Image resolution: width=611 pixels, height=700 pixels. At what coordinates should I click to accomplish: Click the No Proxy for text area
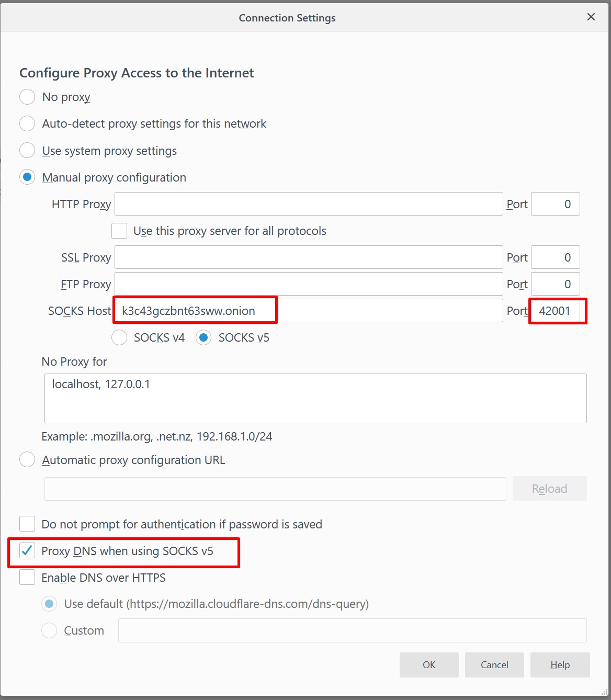tap(315, 398)
